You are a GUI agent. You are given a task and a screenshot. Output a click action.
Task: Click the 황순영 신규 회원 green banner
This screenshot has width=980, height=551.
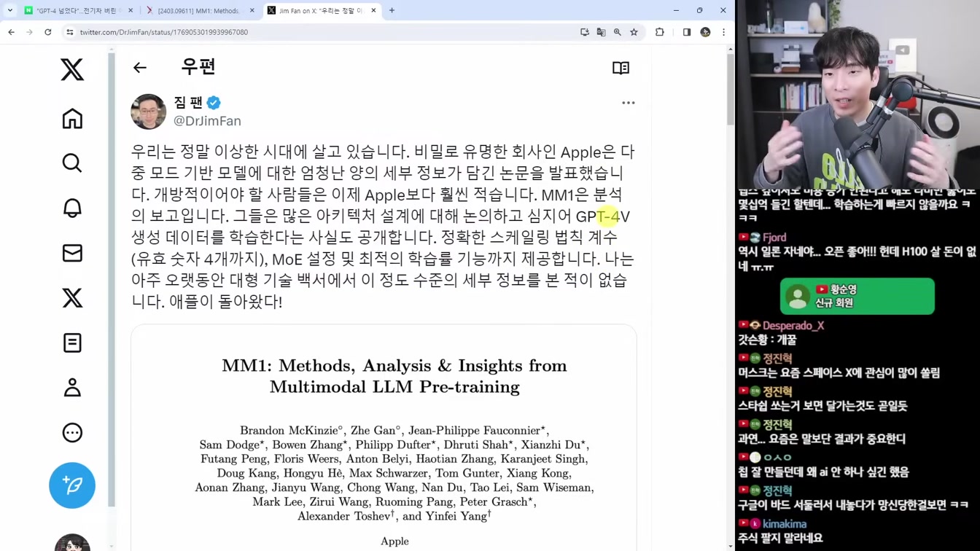(x=857, y=296)
